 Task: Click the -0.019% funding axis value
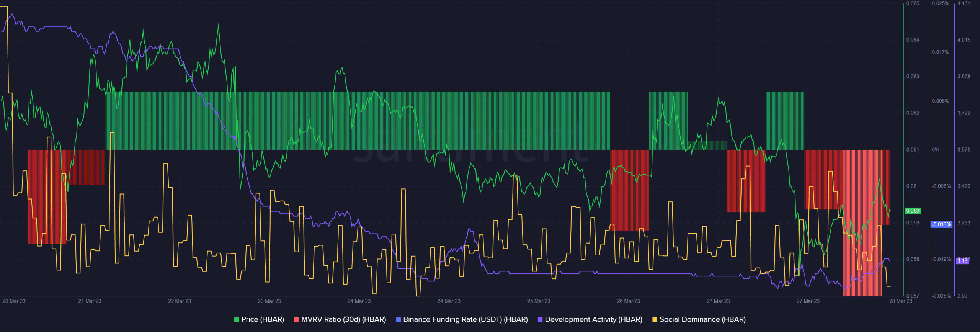click(x=941, y=259)
